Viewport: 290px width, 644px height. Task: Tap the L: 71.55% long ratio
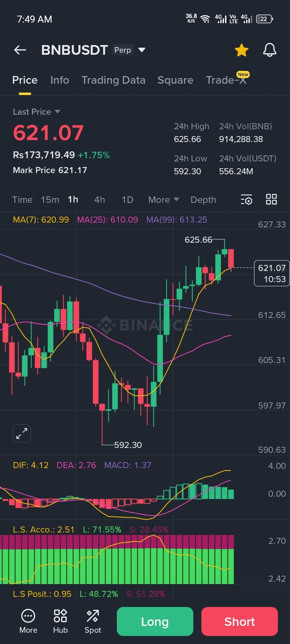coord(102,530)
